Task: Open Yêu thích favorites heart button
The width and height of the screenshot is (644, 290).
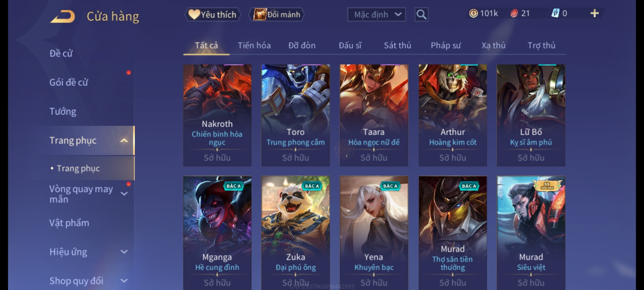Action: pos(213,15)
